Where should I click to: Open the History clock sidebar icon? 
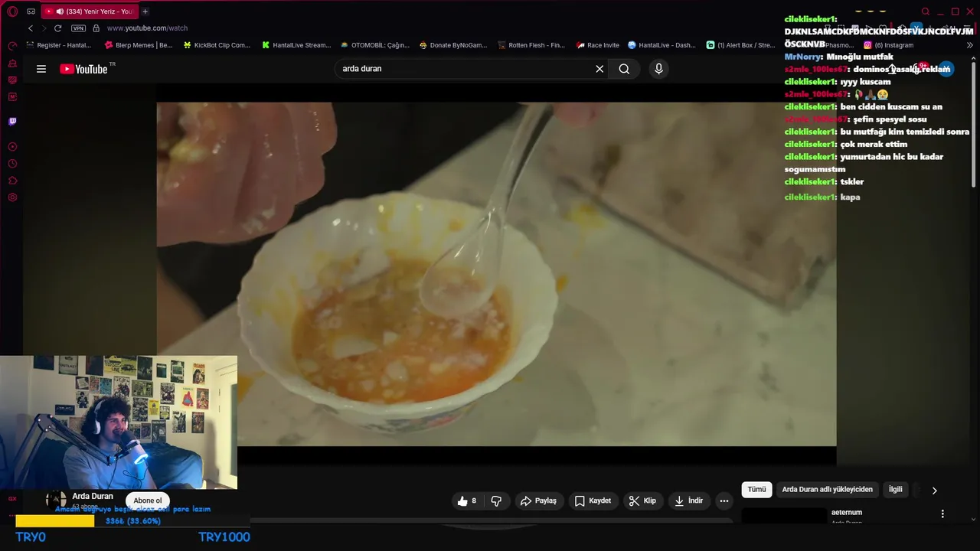point(12,164)
